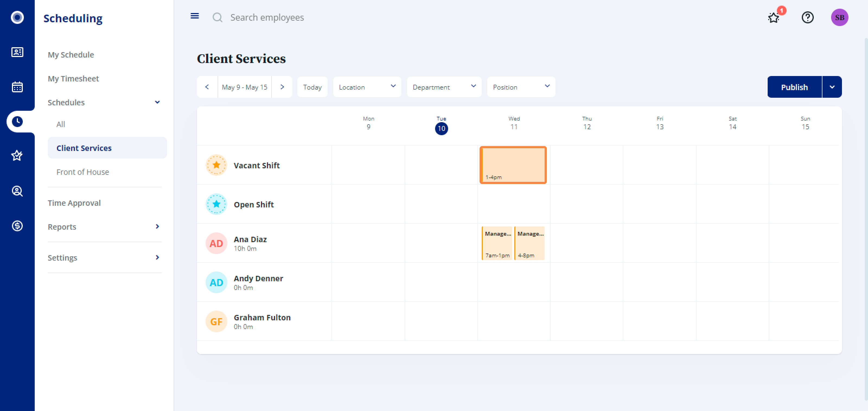Click the Wed 11 date header
The width and height of the screenshot is (868, 411).
[x=514, y=123]
